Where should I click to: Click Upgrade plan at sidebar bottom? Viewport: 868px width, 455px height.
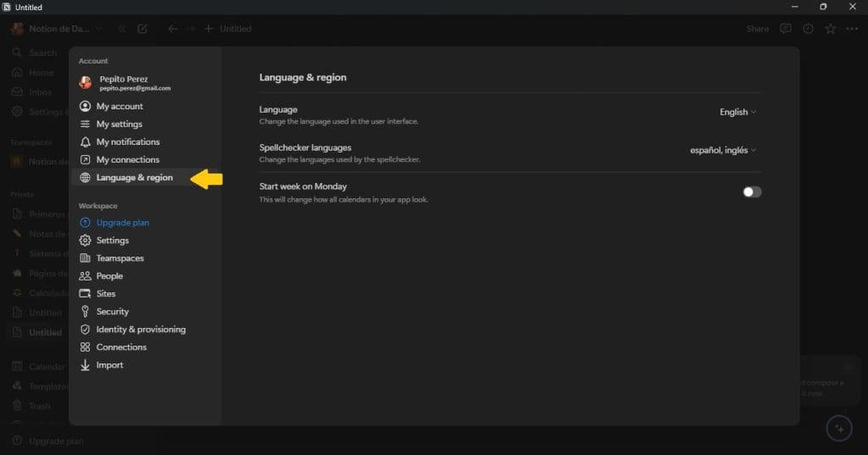pos(48,441)
